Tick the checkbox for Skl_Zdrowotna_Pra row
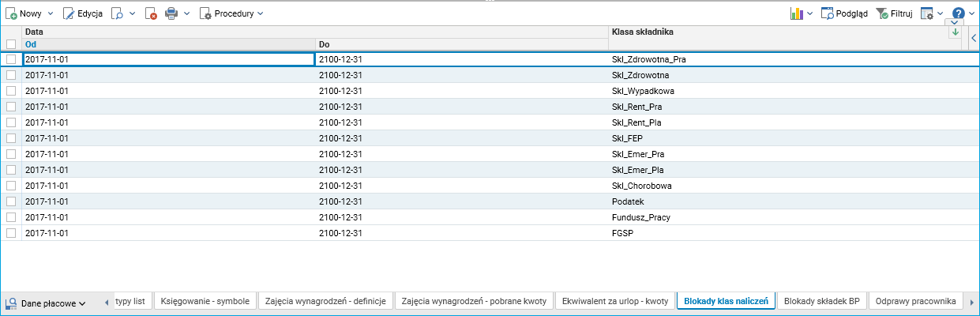 [11, 59]
